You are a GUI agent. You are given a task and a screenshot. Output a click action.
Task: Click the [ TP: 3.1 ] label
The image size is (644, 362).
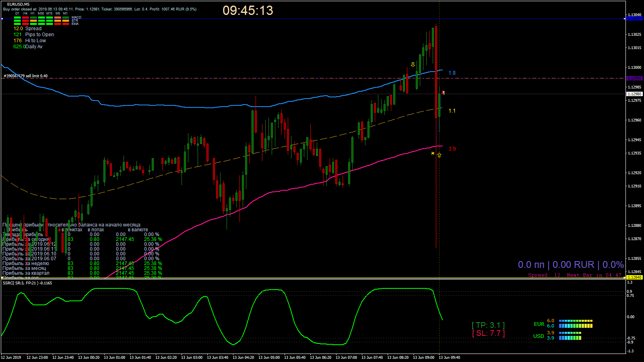tap(488, 325)
